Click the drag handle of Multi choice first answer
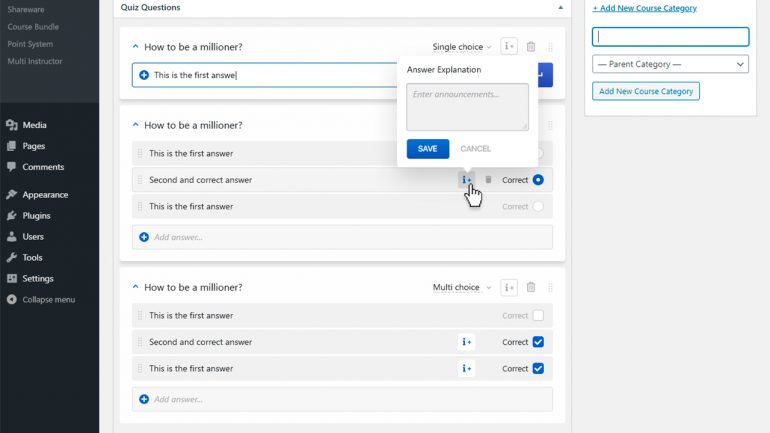Image resolution: width=770 pixels, height=433 pixels. point(140,315)
